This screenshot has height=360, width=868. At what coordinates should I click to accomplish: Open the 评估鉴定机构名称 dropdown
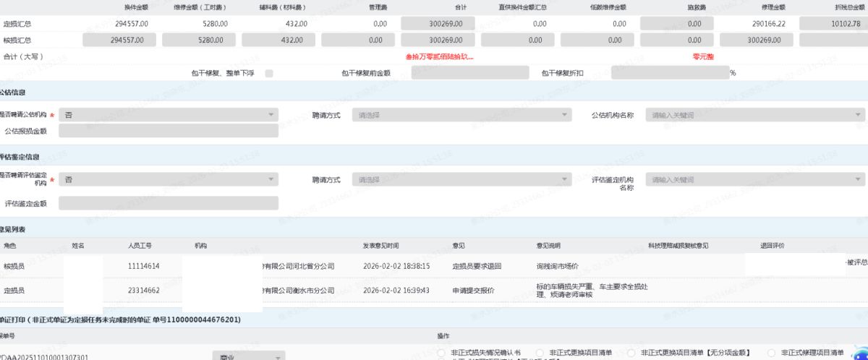pos(754,179)
